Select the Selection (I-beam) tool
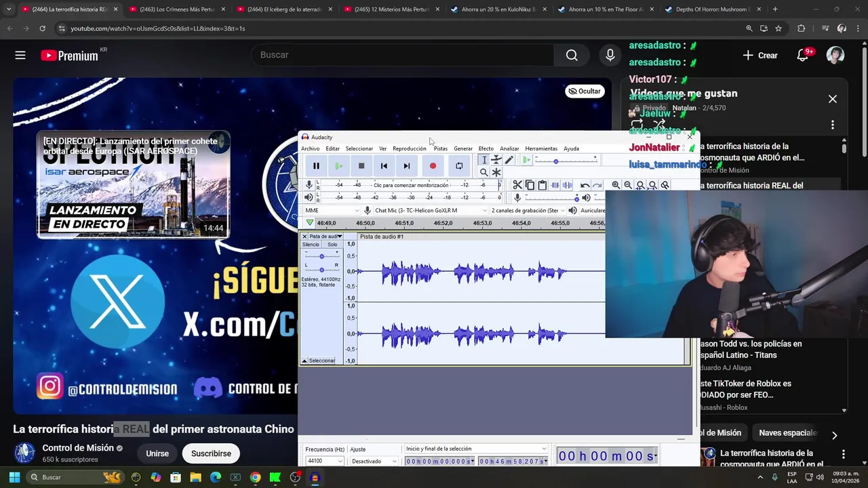This screenshot has height=488, width=868. click(484, 160)
